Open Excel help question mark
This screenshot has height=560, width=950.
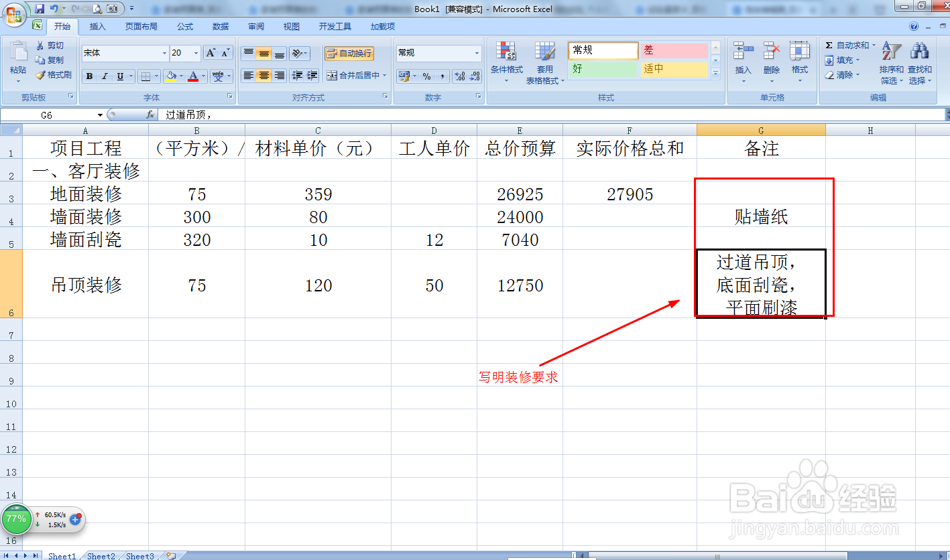click(x=914, y=27)
